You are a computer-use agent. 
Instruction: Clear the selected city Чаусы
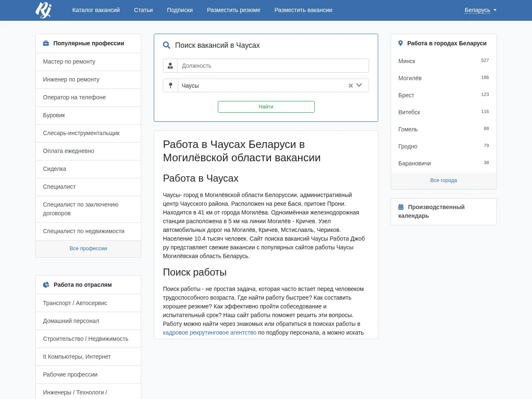point(351,86)
